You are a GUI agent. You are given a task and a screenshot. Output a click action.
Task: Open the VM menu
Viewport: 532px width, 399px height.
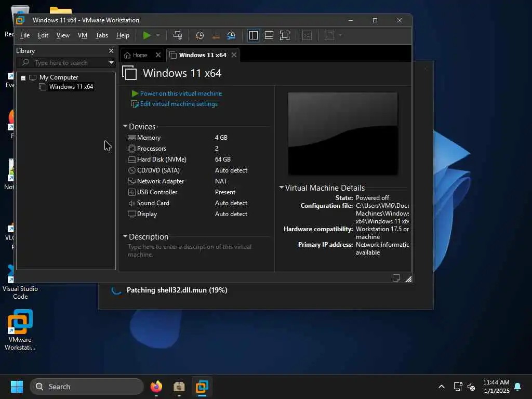[x=83, y=35]
